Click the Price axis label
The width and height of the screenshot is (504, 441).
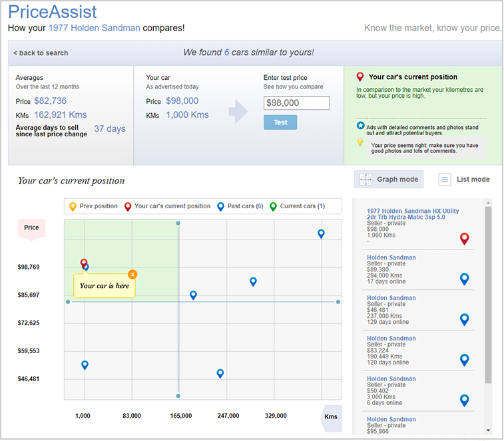(31, 229)
